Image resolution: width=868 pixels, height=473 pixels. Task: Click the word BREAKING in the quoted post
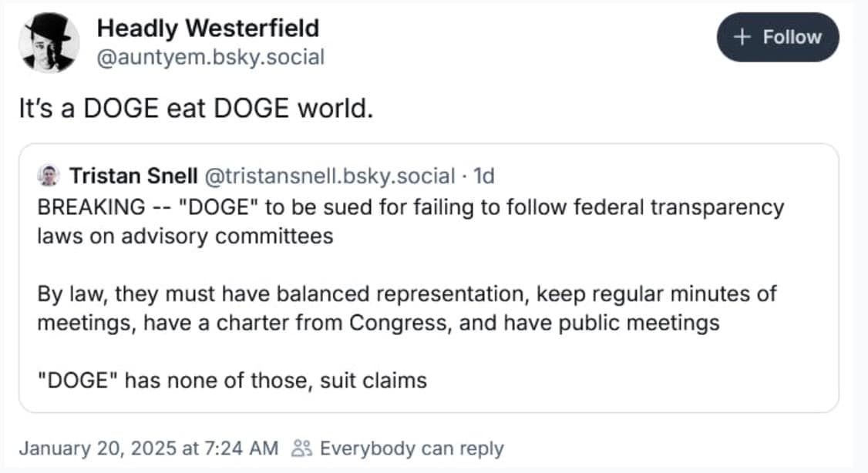click(90, 207)
